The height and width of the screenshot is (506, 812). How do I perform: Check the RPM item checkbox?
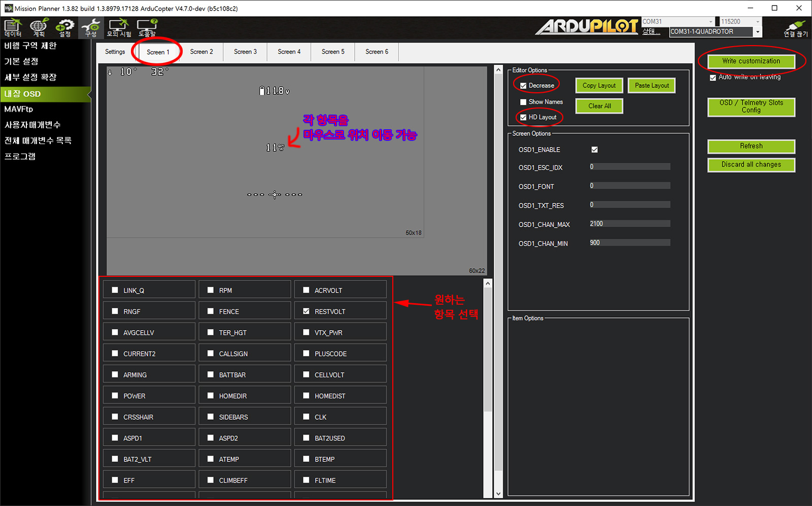pos(211,290)
